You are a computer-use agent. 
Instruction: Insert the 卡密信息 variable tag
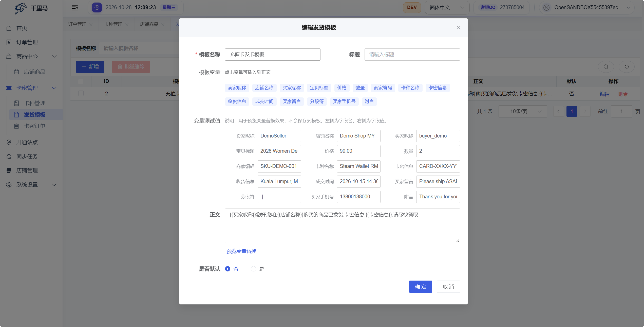[x=438, y=88]
